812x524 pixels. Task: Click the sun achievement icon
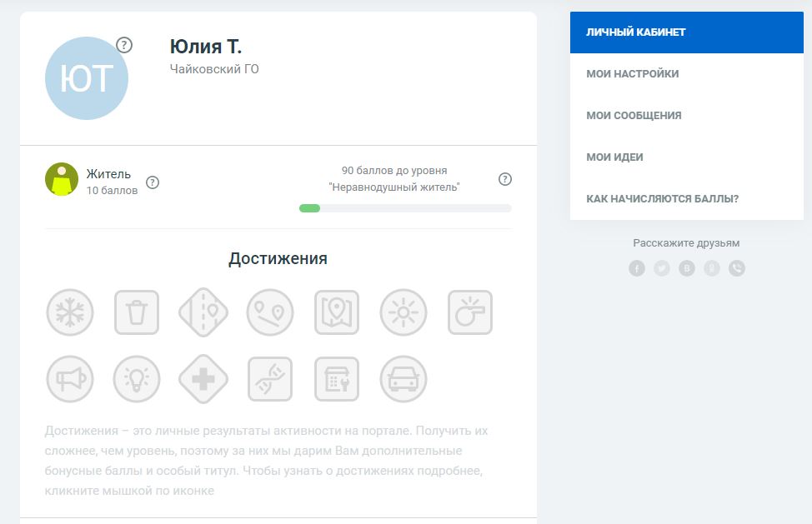click(x=403, y=312)
